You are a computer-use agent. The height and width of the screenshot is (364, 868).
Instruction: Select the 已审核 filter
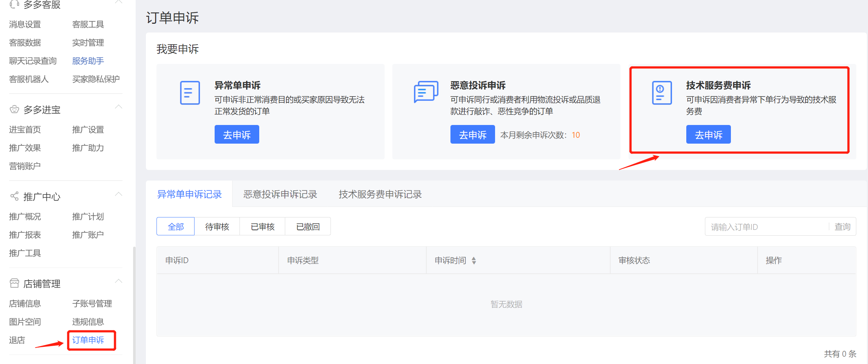click(263, 227)
